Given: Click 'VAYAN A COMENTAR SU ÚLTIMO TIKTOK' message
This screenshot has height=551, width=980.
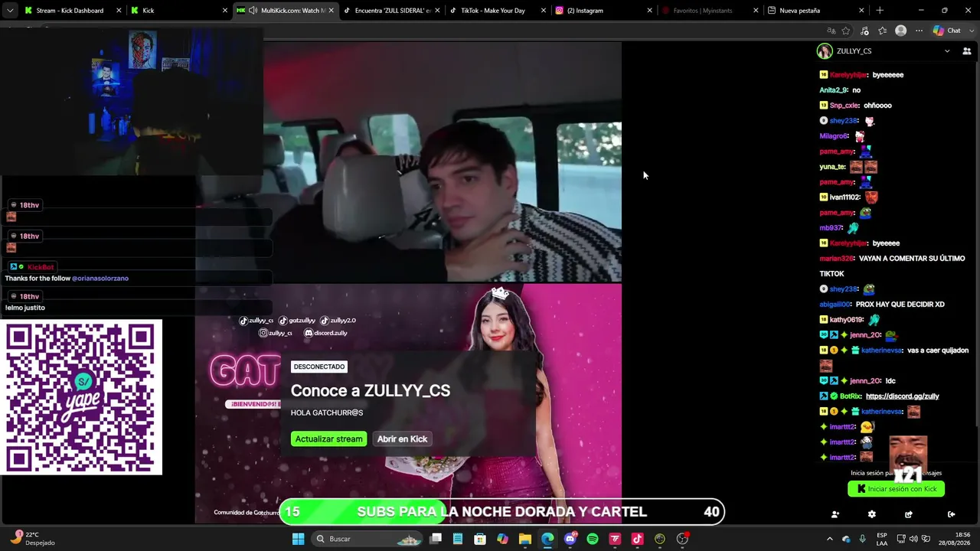Looking at the screenshot, I should (x=892, y=266).
